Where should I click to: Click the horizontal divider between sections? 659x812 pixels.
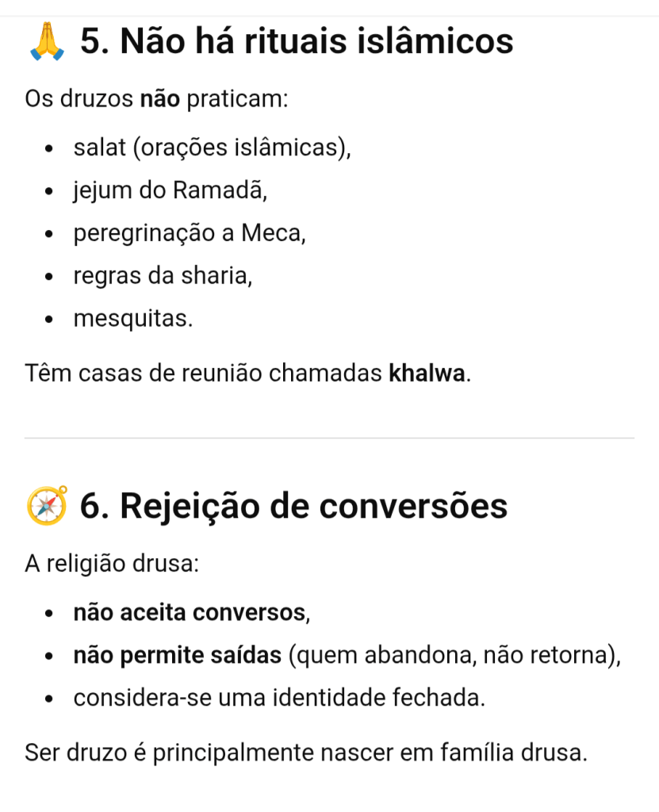329,438
